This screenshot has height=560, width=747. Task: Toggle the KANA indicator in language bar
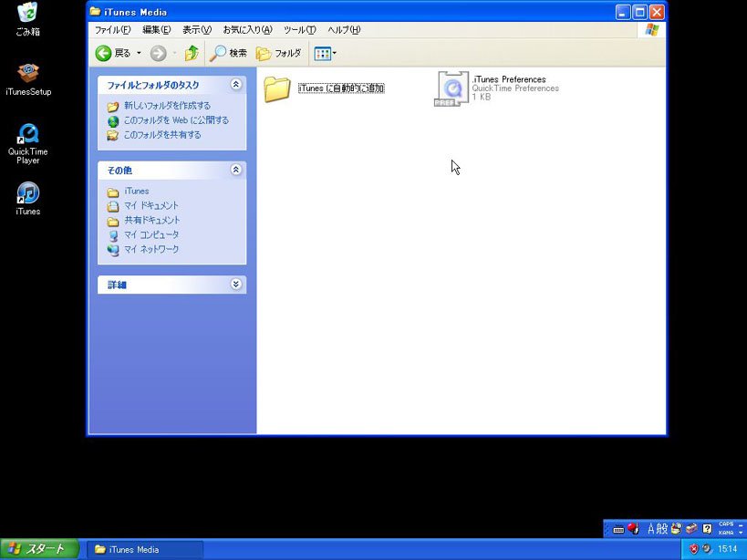coord(726,533)
